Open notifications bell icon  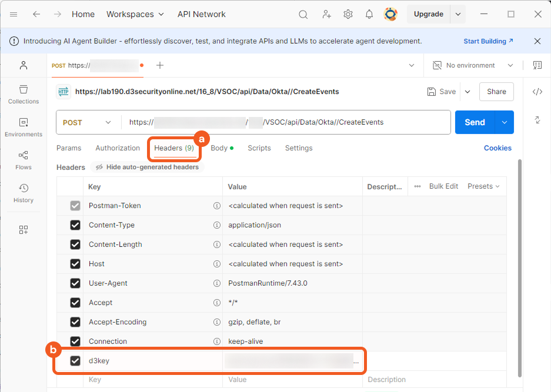click(x=369, y=14)
